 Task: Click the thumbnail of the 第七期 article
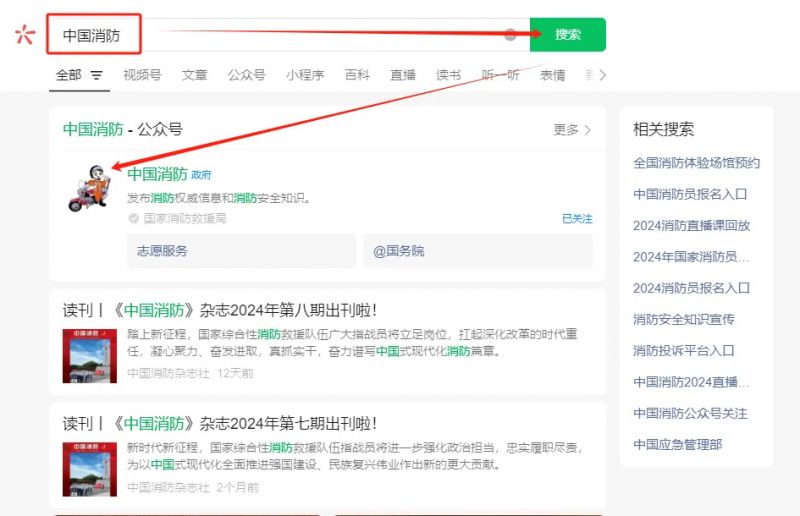90,470
